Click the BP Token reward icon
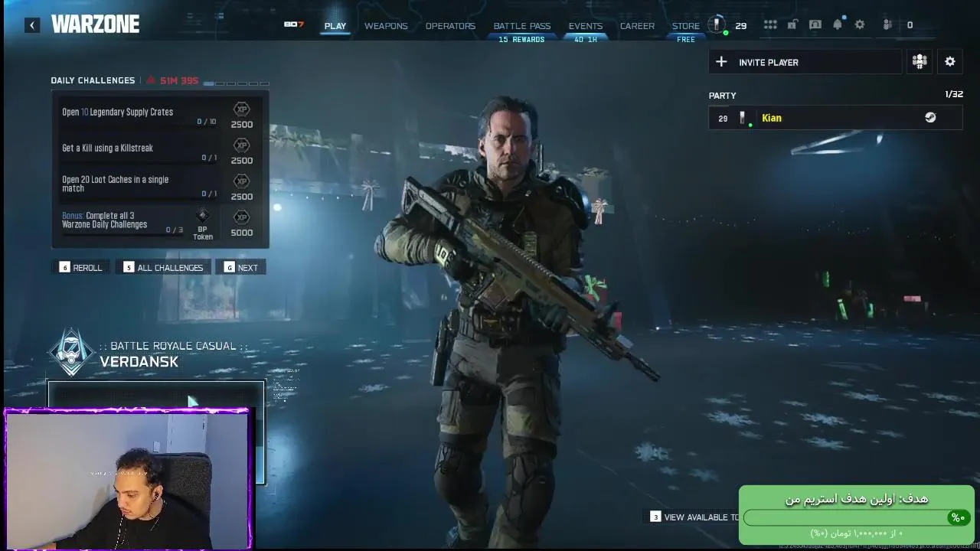Image resolution: width=980 pixels, height=551 pixels. 203,216
